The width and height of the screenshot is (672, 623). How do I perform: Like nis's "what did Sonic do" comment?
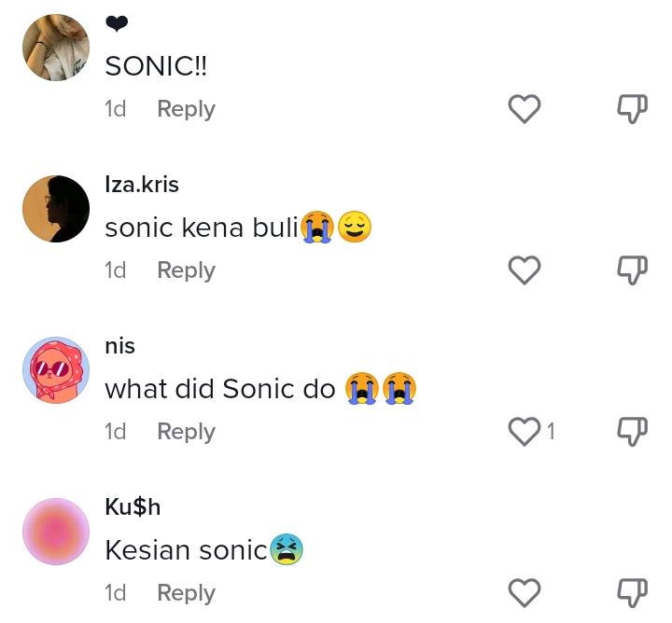[525, 432]
